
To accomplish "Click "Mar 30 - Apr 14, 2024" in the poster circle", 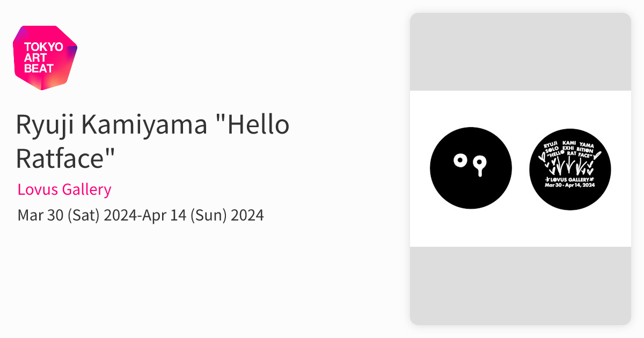I will (x=570, y=186).
